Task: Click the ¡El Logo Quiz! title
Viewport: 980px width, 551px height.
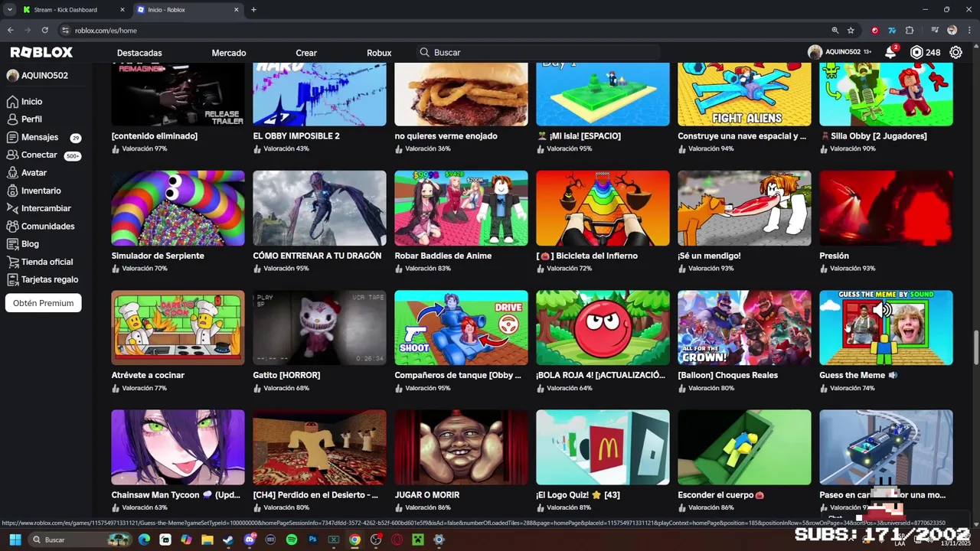Action: pyautogui.click(x=578, y=495)
